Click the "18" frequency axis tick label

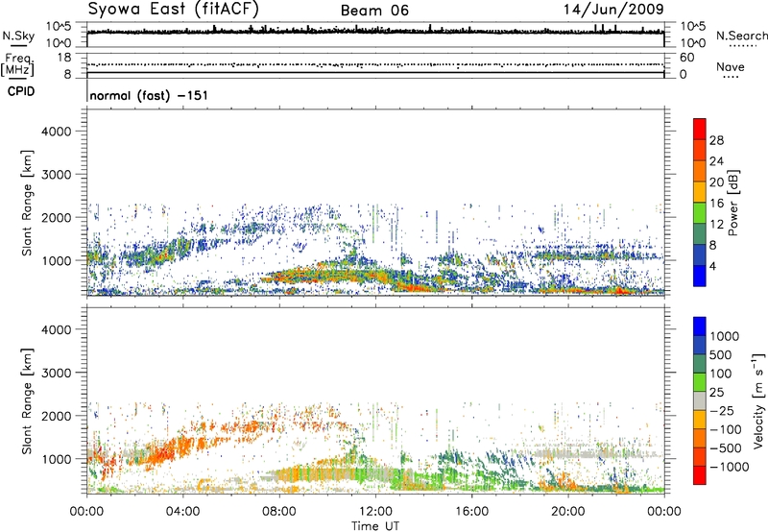[64, 58]
